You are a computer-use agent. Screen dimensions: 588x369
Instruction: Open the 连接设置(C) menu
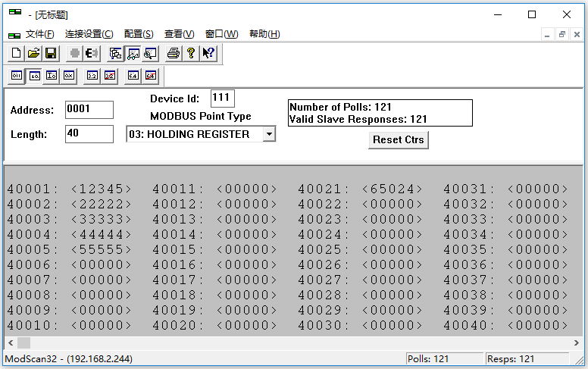(x=89, y=34)
